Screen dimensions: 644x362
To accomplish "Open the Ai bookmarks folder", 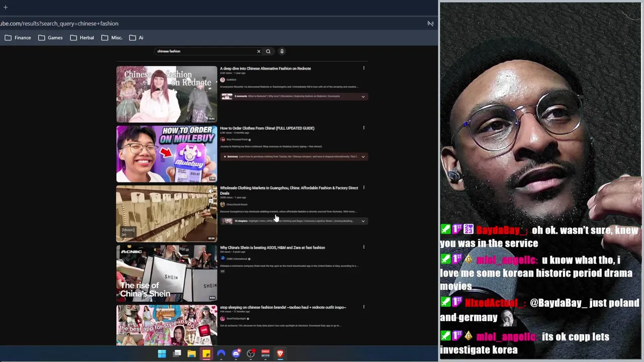I will (136, 38).
